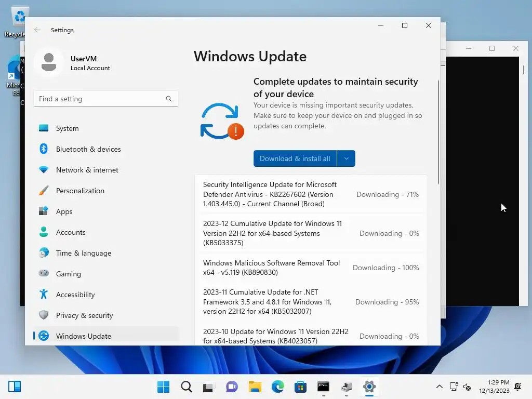Open the Start menu on taskbar
The height and width of the screenshot is (399, 532).
(163, 387)
